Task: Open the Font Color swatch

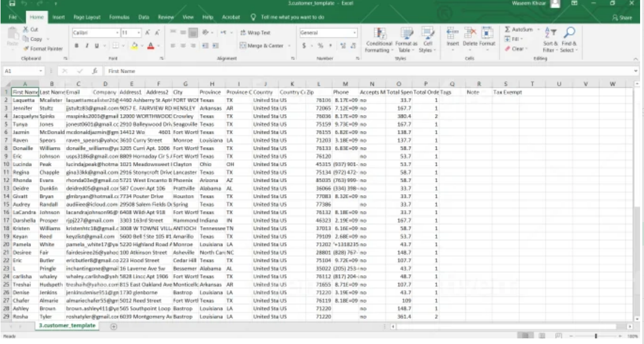Action: click(151, 45)
